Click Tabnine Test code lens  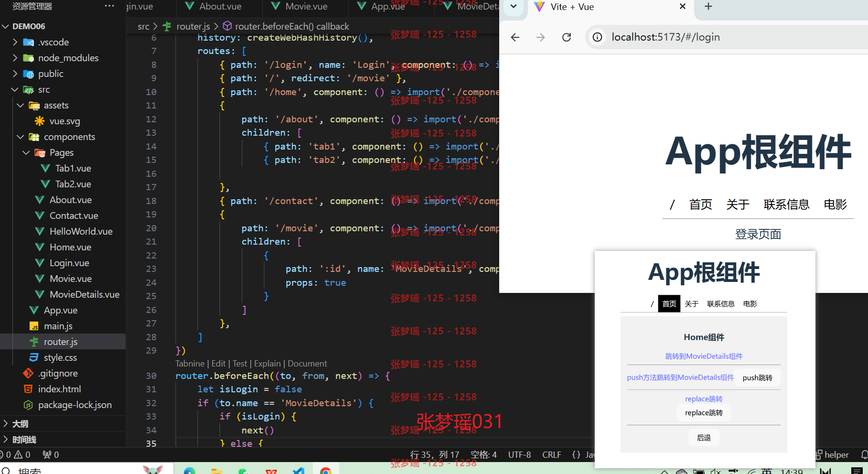tap(240, 364)
